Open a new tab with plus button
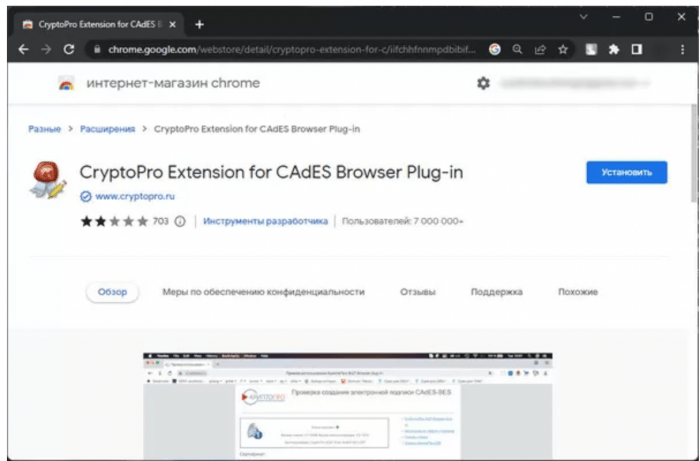 [x=200, y=25]
